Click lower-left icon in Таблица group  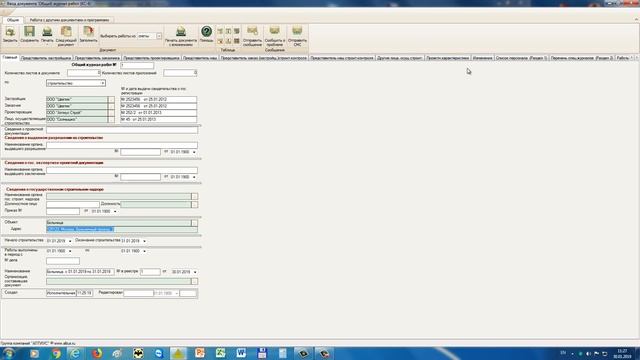coord(220,41)
